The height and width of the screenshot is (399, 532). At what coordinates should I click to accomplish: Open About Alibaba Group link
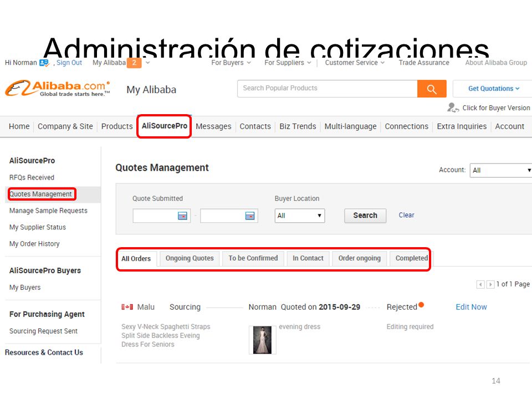click(496, 63)
